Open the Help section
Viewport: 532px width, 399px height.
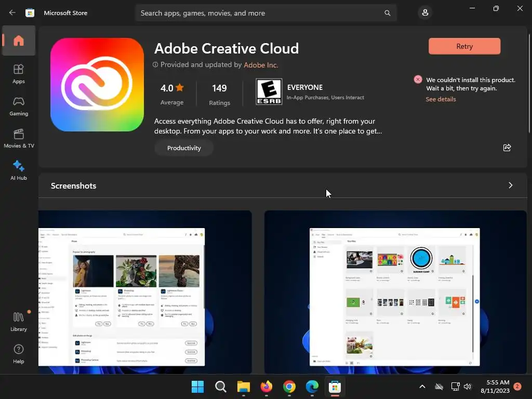pyautogui.click(x=19, y=354)
